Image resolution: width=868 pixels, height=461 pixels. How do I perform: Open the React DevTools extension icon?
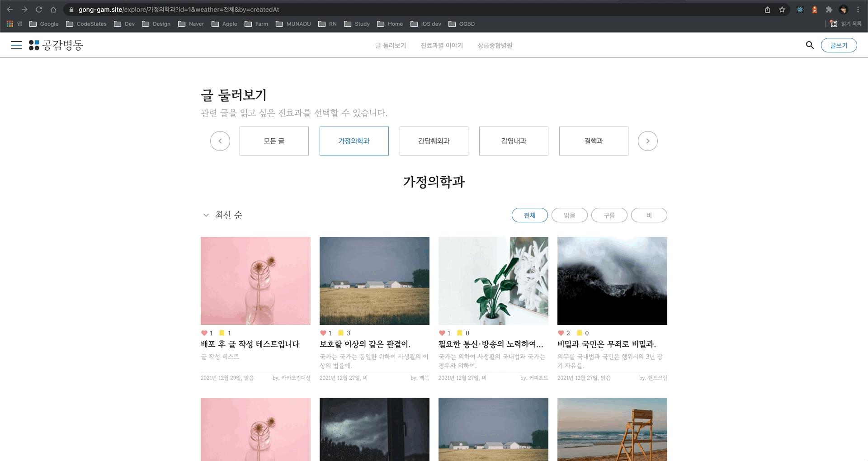[800, 9]
